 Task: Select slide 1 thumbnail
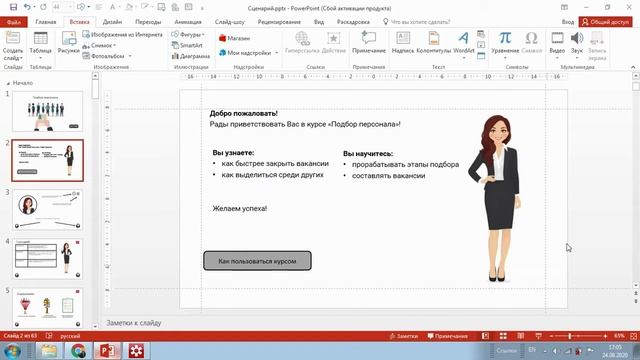(47, 111)
